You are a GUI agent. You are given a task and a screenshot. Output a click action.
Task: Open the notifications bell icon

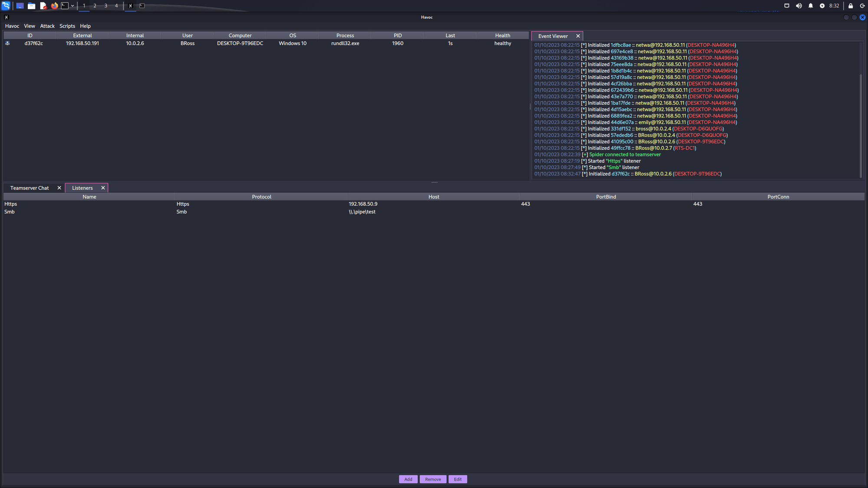point(810,6)
